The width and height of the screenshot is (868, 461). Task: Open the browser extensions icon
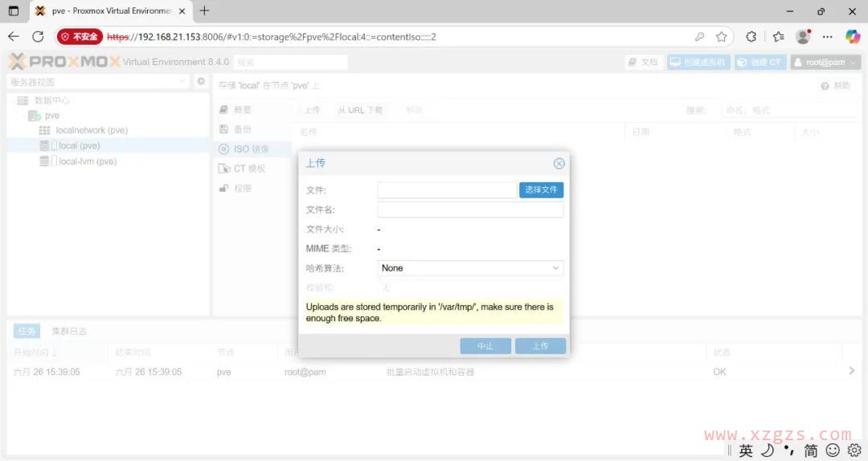[751, 37]
